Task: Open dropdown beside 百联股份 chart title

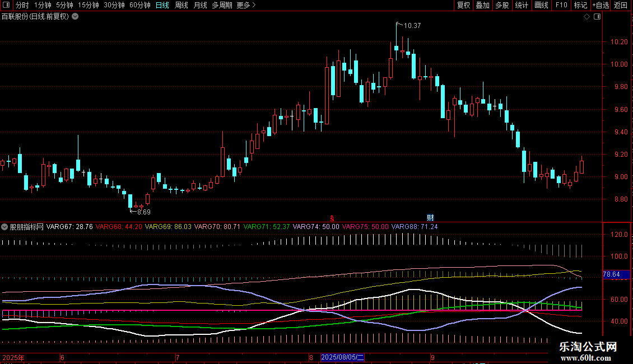Action: click(75, 17)
